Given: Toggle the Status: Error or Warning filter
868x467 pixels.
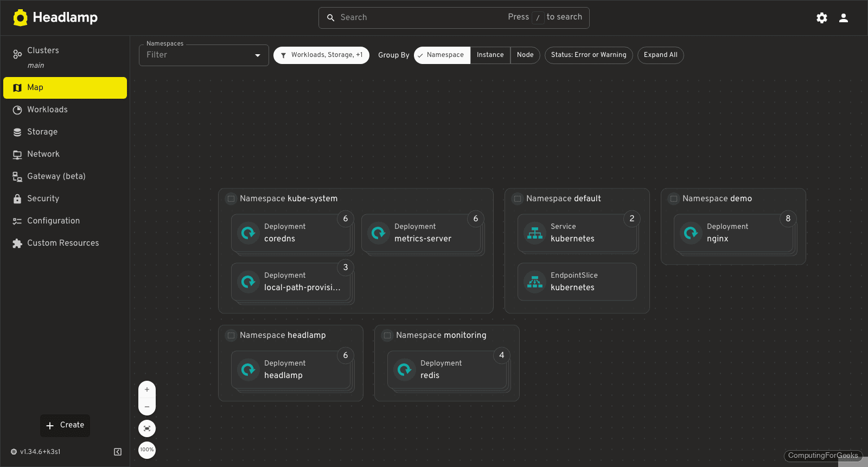Looking at the screenshot, I should pyautogui.click(x=589, y=55).
